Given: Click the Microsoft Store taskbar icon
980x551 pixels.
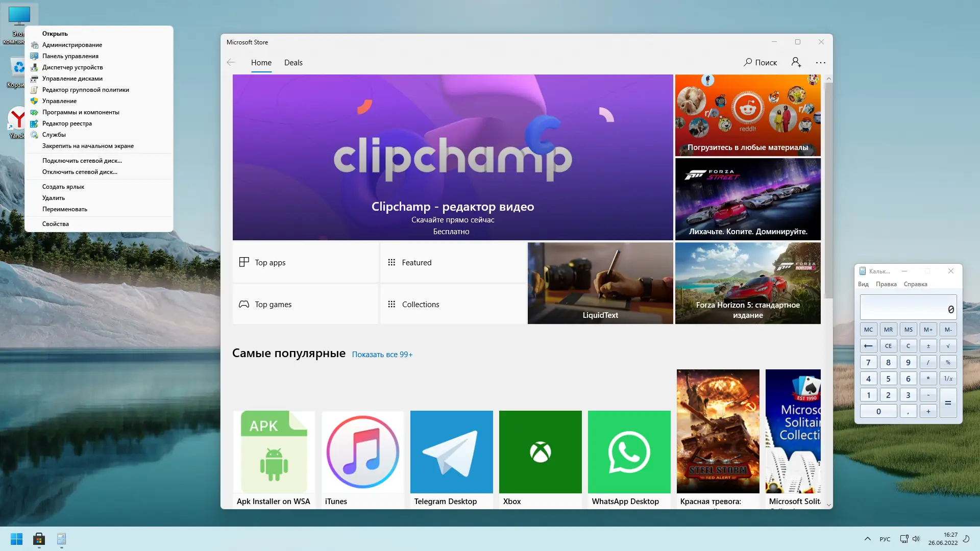Looking at the screenshot, I should point(39,539).
